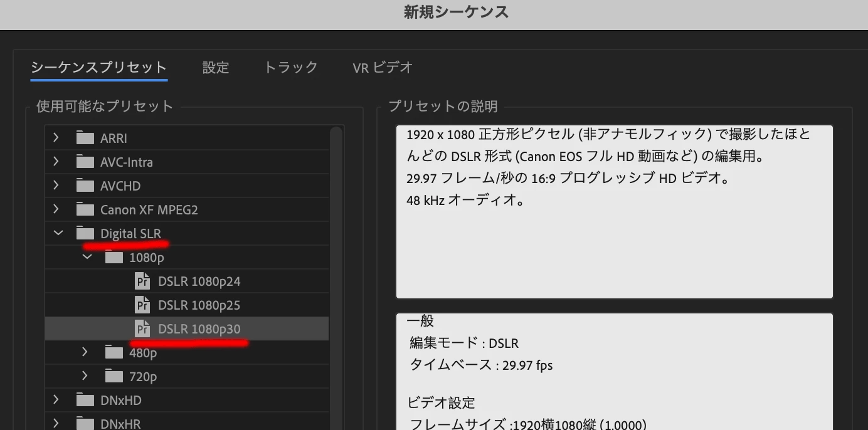Image resolution: width=868 pixels, height=430 pixels.
Task: Click the DSLR 1080p30 preset file icon
Action: coord(143,328)
